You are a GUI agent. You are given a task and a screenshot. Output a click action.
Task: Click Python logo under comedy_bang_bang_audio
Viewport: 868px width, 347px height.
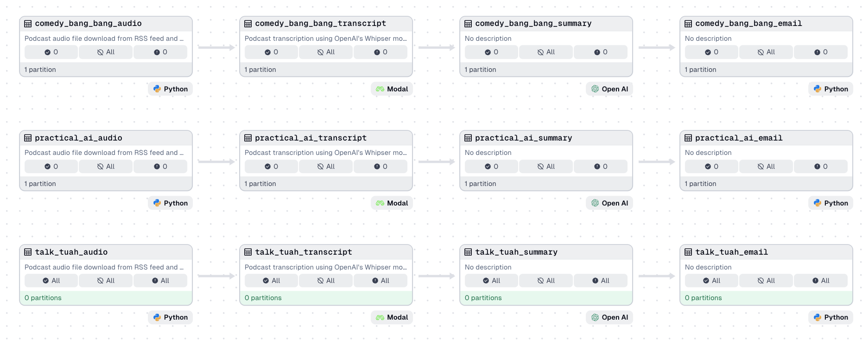pyautogui.click(x=157, y=89)
